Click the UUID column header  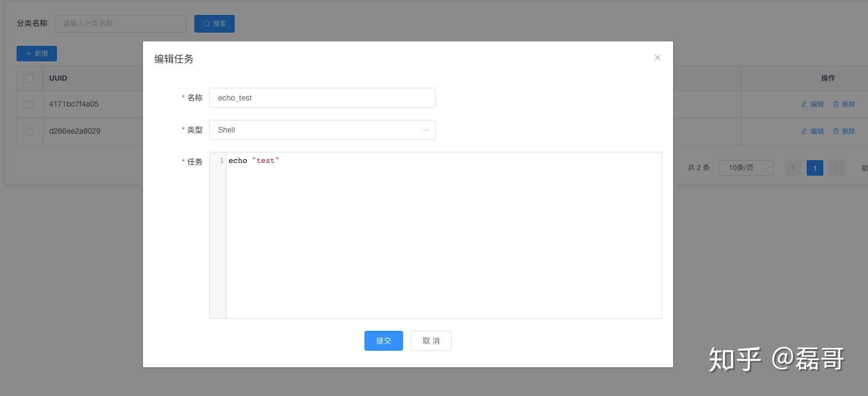click(x=58, y=78)
